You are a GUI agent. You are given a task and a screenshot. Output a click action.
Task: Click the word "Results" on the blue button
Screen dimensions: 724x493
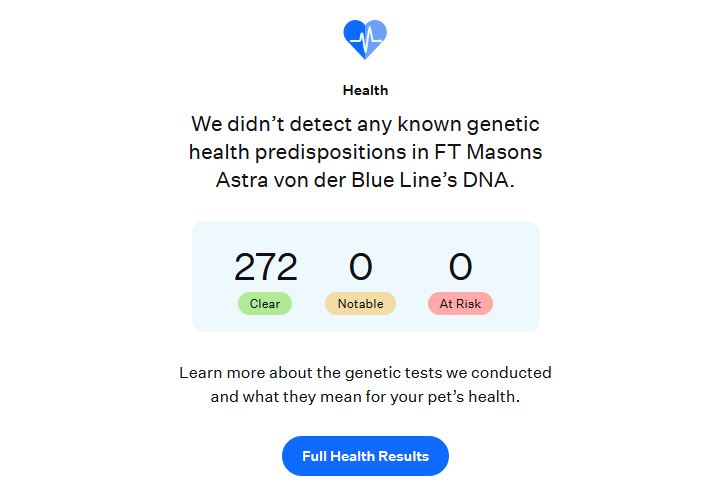point(404,456)
